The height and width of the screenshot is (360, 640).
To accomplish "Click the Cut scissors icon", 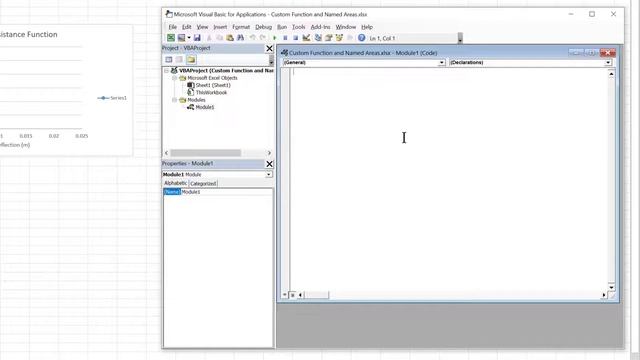I will (x=209, y=38).
